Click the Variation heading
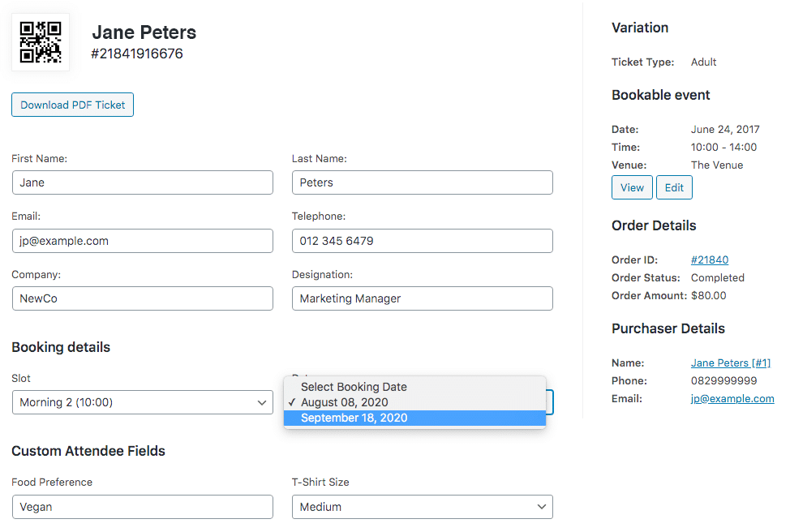This screenshot has height=532, width=790. point(640,28)
